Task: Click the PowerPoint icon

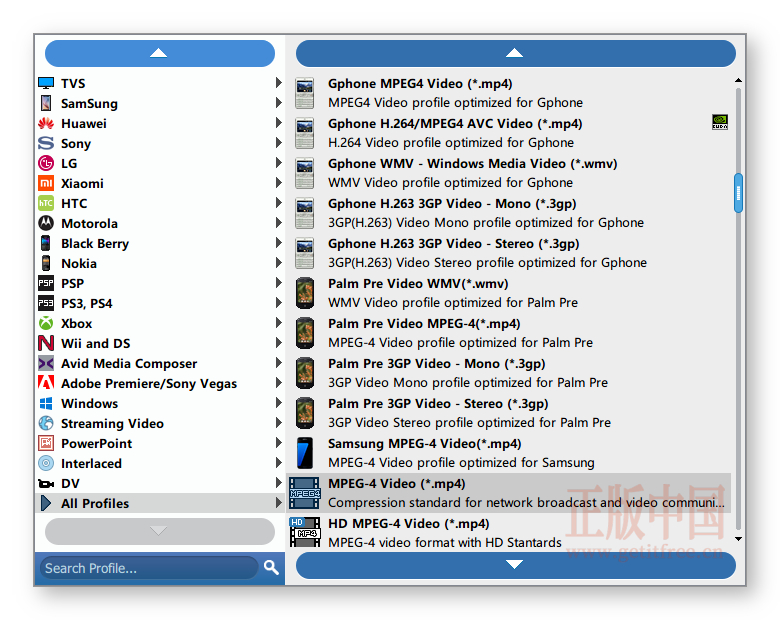Action: coord(46,443)
